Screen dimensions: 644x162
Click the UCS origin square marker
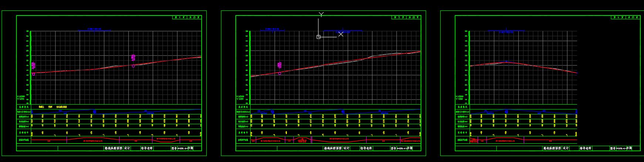point(318,37)
